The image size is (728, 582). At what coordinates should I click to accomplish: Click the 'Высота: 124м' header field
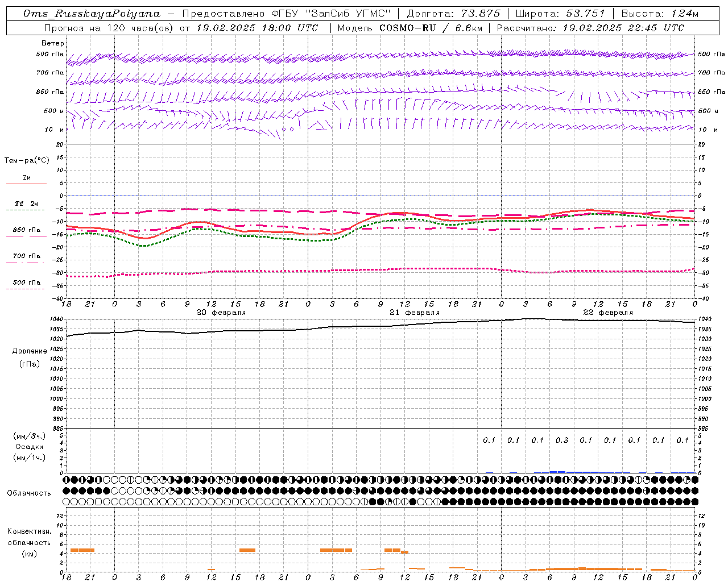click(x=659, y=14)
